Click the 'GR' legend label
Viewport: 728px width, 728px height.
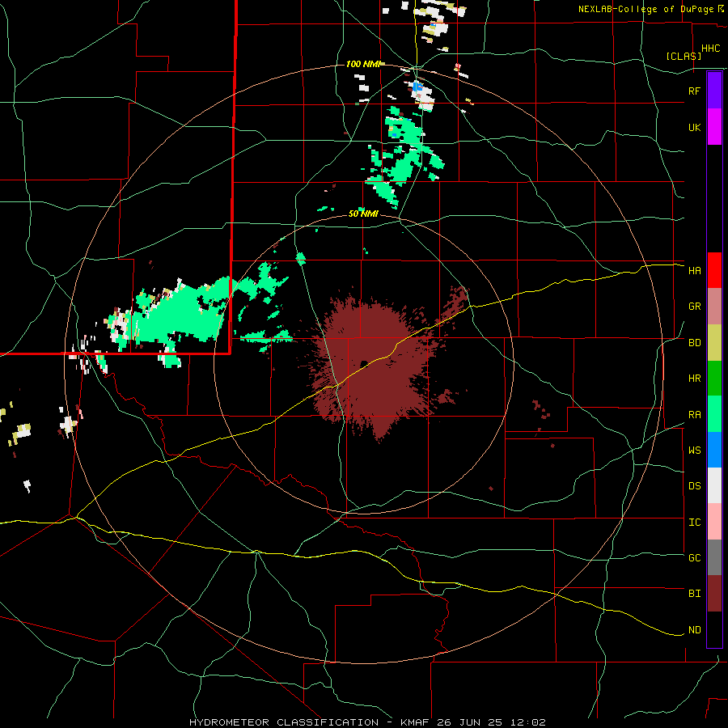[x=694, y=307]
